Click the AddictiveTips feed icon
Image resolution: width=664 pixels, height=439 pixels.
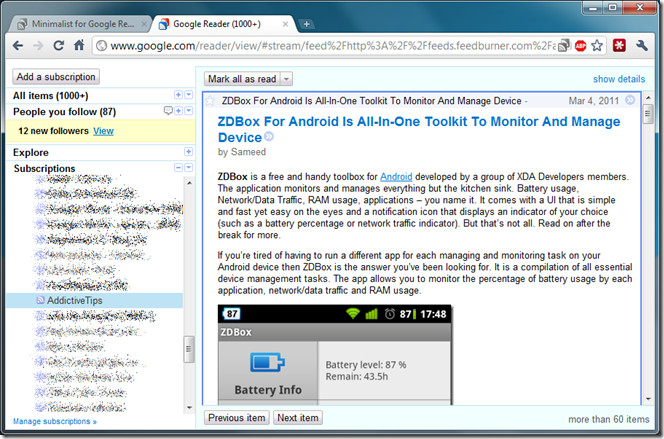(40, 300)
